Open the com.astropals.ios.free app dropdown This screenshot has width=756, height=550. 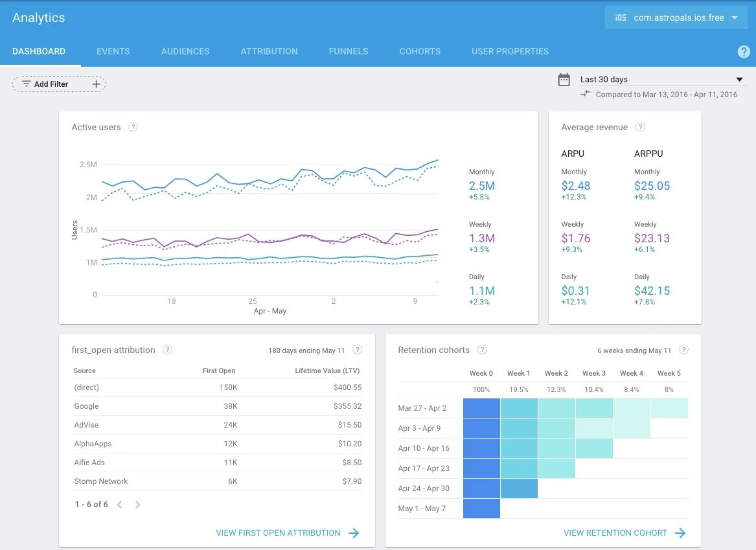(676, 18)
